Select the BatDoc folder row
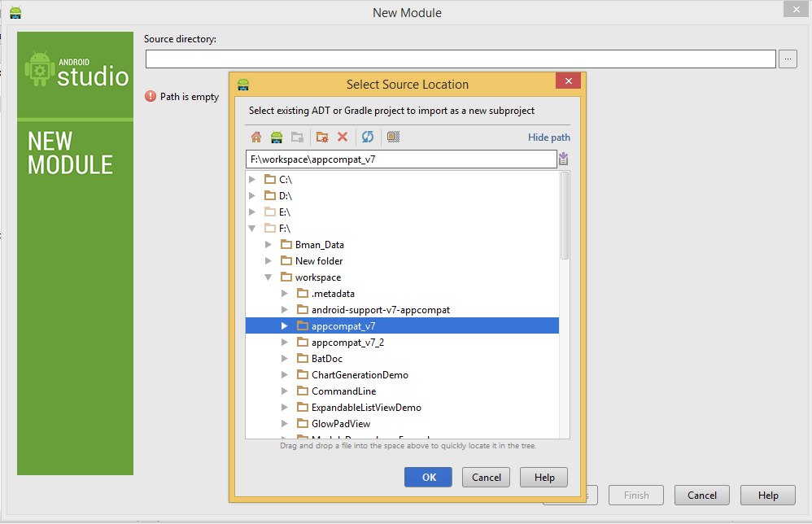Image resolution: width=812 pixels, height=524 pixels. point(402,358)
